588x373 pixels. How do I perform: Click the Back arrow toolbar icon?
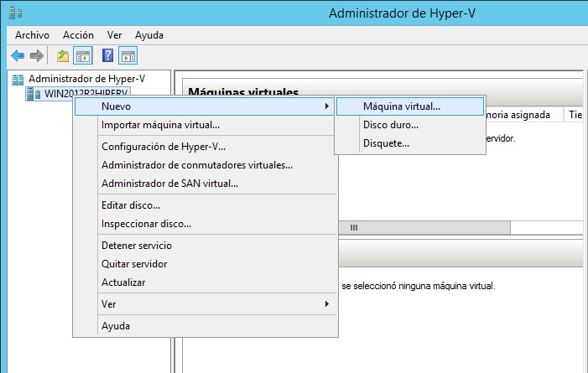18,55
